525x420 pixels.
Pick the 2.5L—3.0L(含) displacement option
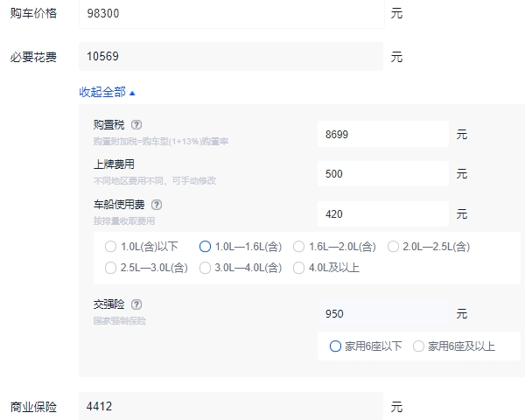tap(110, 268)
